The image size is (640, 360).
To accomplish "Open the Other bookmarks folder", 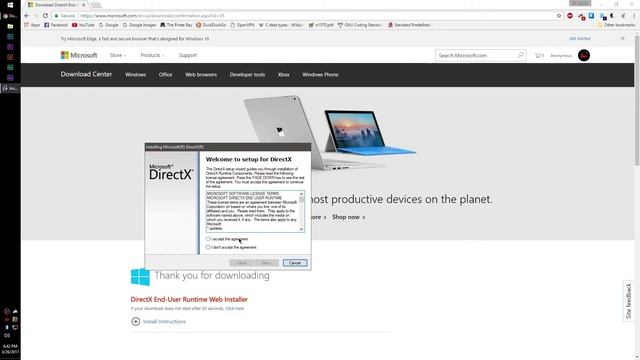I will [x=616, y=25].
